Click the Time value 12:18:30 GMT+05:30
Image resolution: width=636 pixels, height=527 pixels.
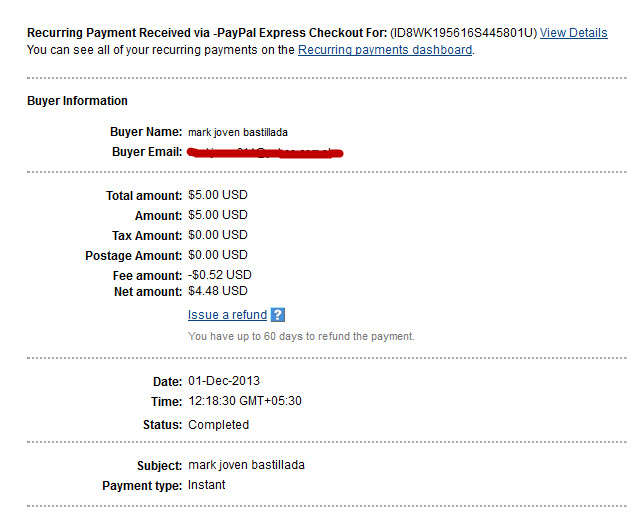(245, 401)
